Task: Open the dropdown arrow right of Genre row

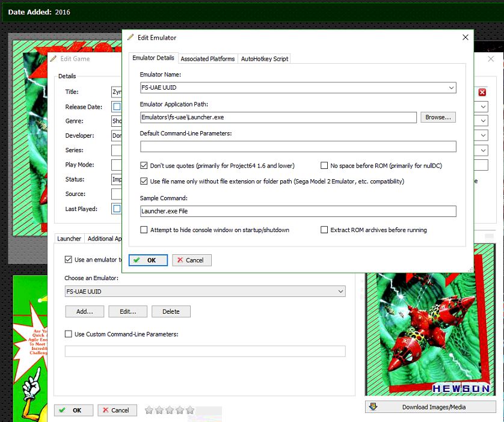Action: [483, 121]
